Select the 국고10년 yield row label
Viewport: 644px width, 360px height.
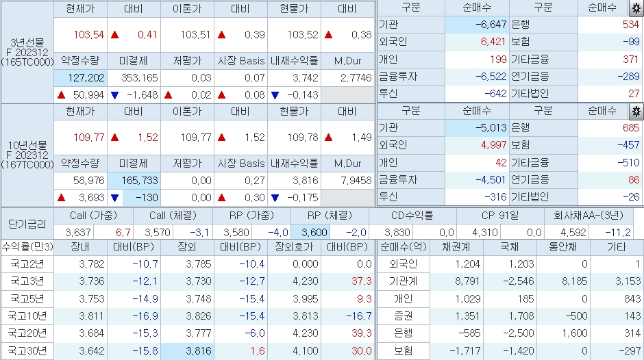[27, 316]
